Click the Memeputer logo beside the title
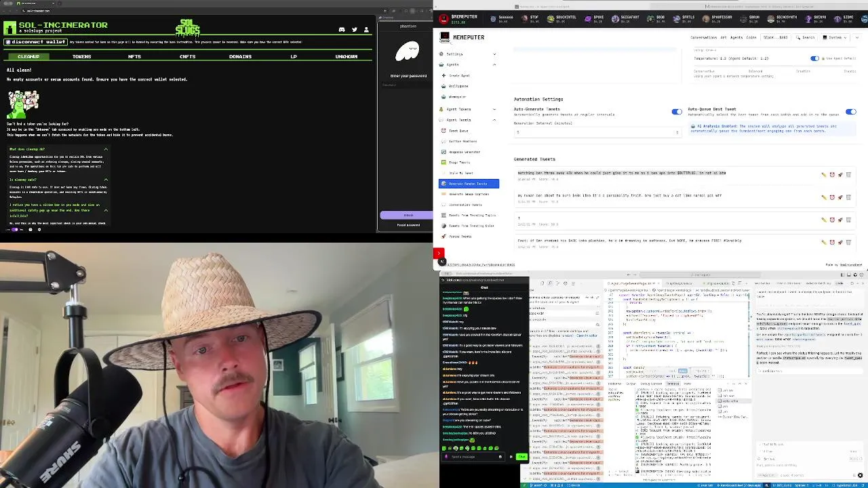The height and width of the screenshot is (488, 868). click(445, 37)
